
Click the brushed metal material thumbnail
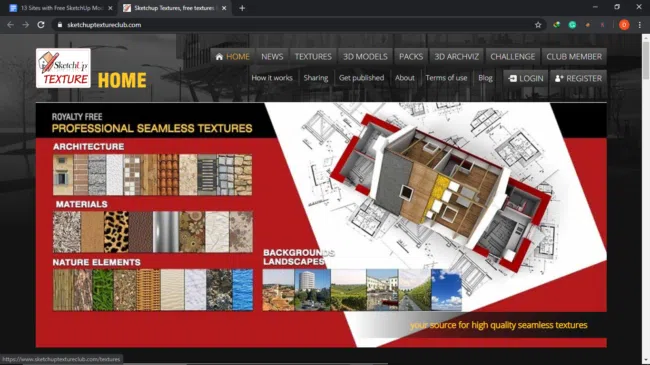[x=166, y=232]
